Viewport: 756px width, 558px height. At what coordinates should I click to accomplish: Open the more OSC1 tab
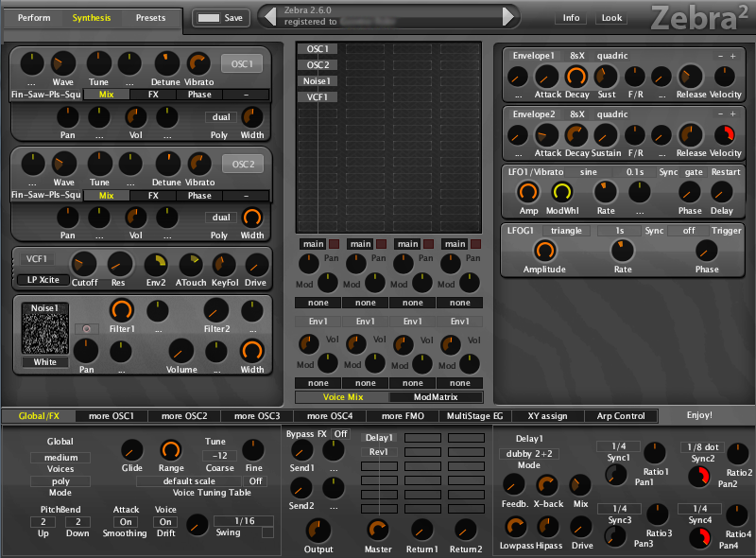point(112,416)
